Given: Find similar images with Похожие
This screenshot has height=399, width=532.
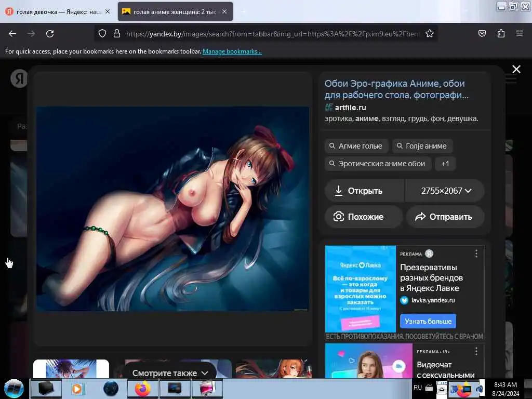Looking at the screenshot, I should [364, 217].
